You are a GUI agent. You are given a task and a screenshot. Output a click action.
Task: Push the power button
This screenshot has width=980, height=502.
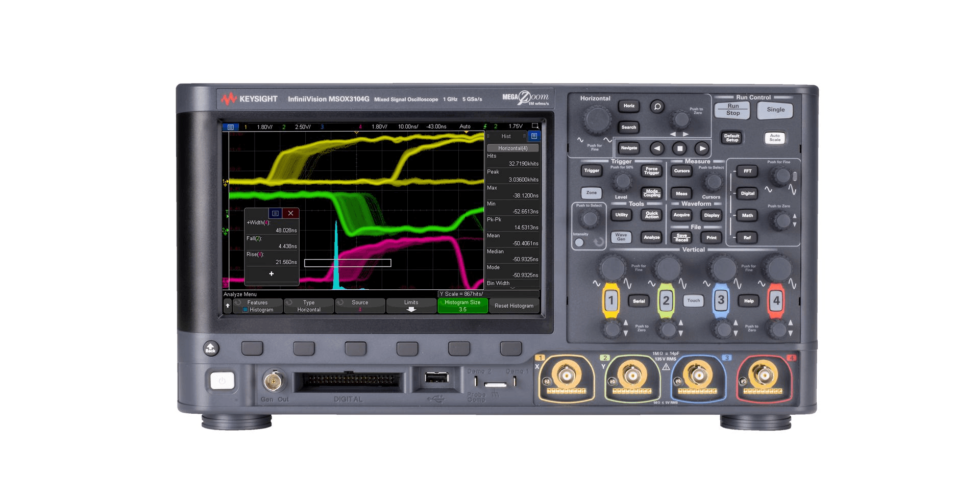222,381
